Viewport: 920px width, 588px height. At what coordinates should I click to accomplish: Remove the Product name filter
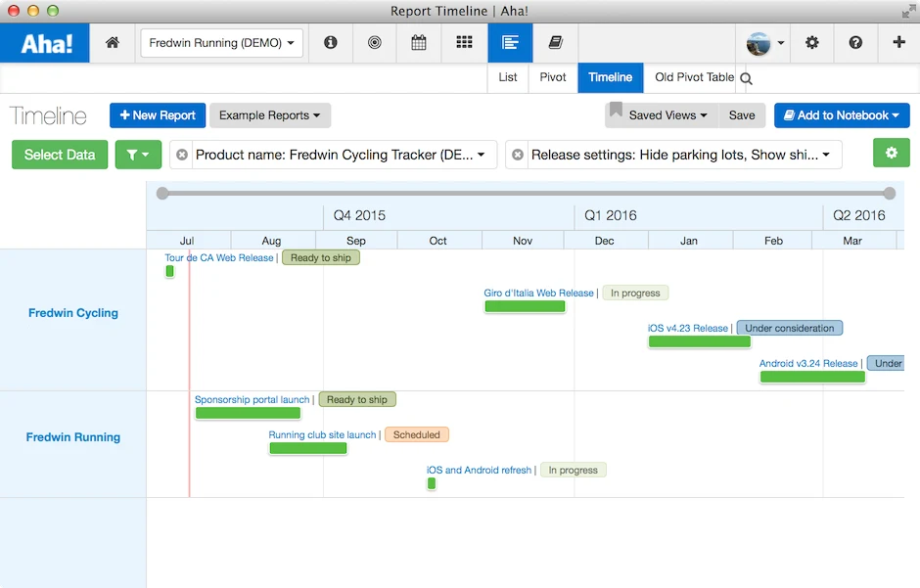point(182,155)
